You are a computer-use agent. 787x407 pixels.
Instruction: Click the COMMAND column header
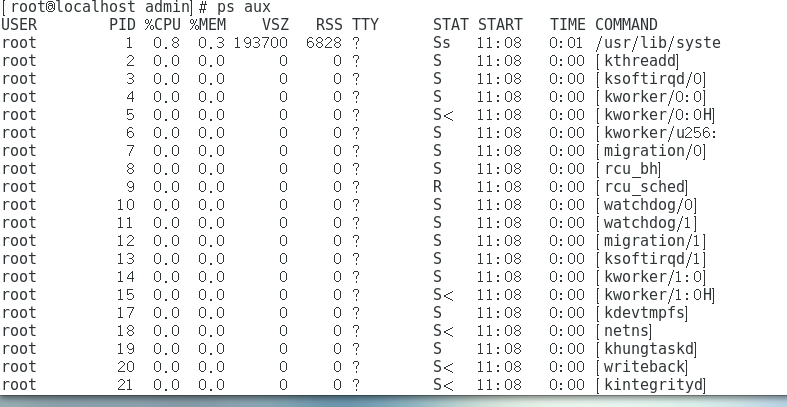(x=626, y=25)
